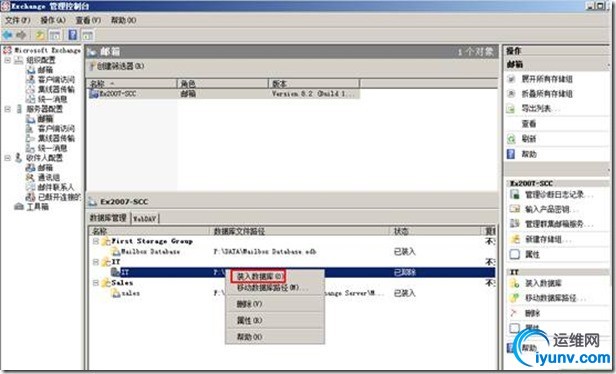Toggle the action pane toolbar icon

pyautogui.click(x=87, y=35)
